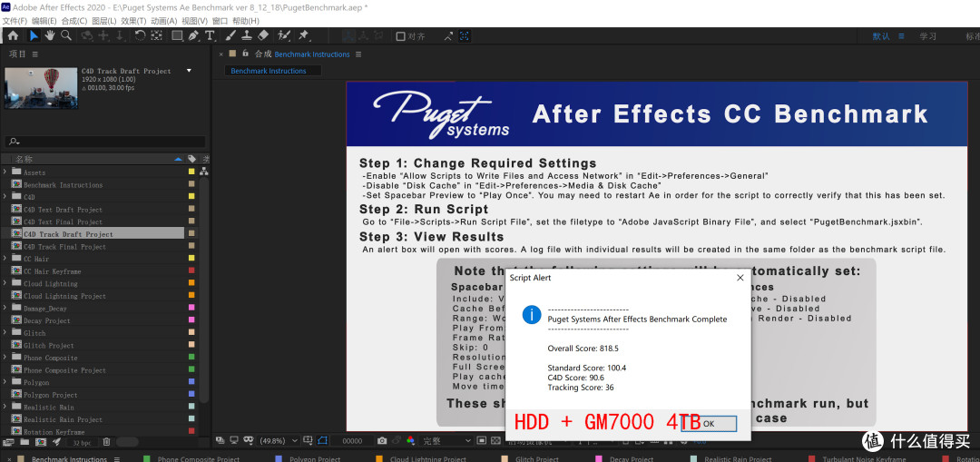Switch to the 学习 workspace

pos(927,36)
